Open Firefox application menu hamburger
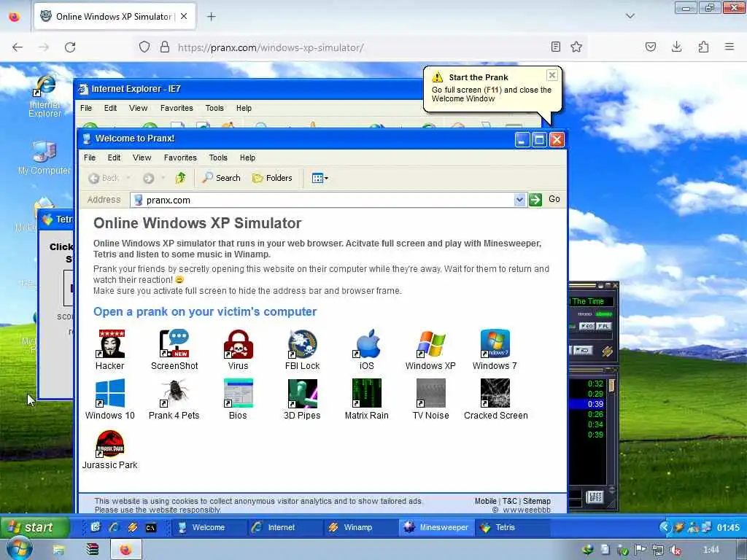This screenshot has height=560, width=747. [729, 47]
